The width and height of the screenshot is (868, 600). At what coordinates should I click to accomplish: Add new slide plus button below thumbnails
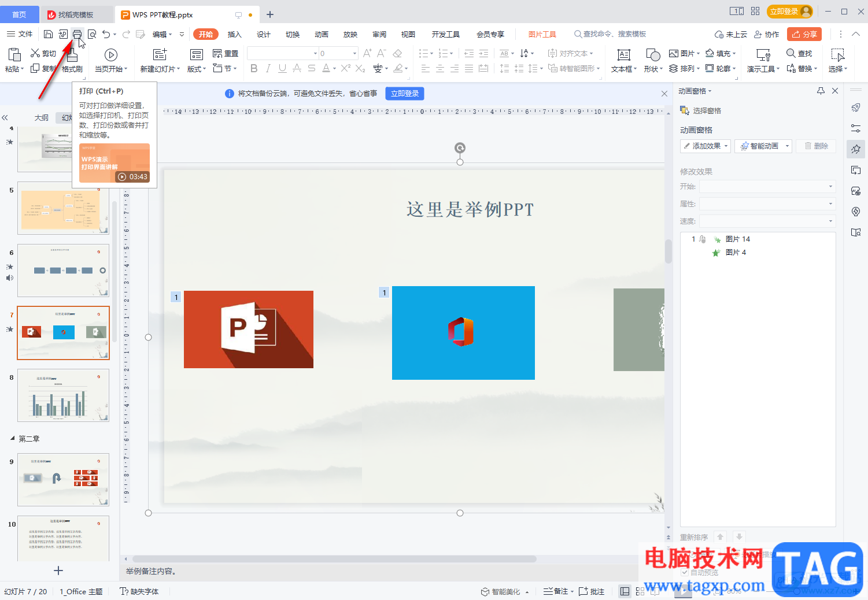pyautogui.click(x=58, y=571)
